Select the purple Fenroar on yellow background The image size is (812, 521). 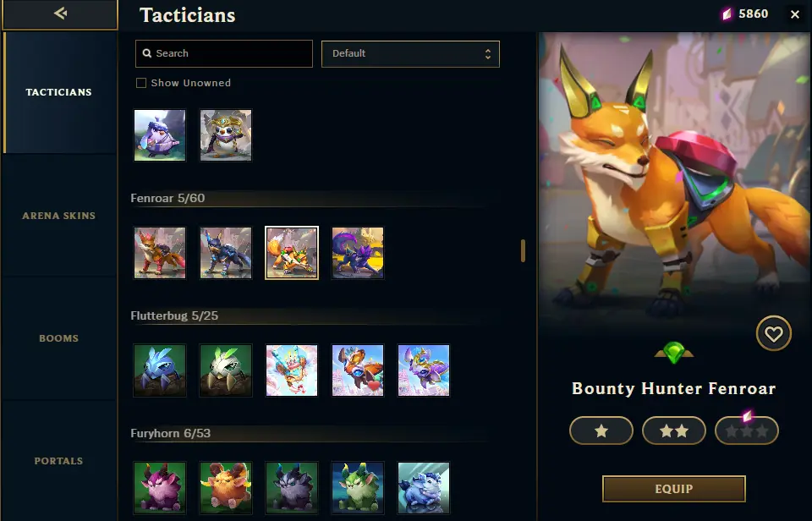point(358,253)
